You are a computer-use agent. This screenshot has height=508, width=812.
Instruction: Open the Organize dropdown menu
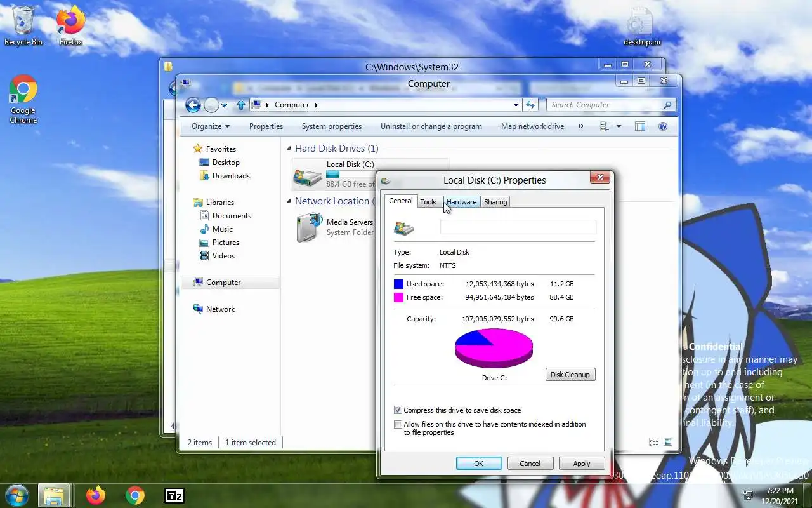211,126
